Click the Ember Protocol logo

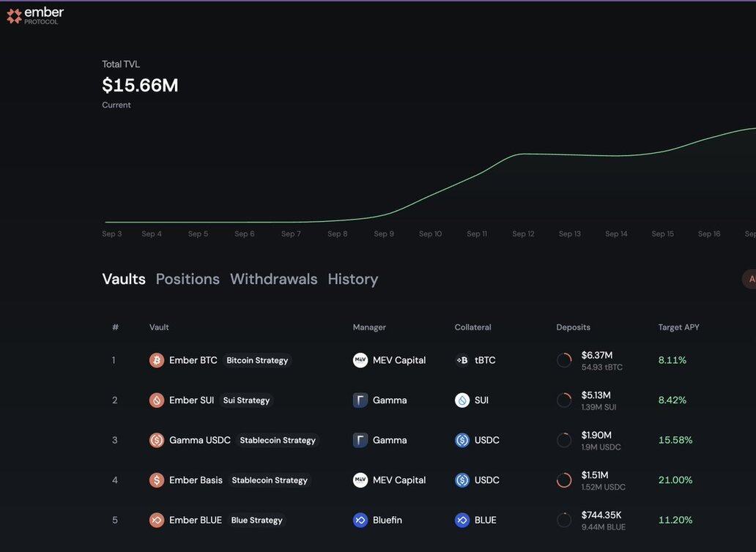35,16
